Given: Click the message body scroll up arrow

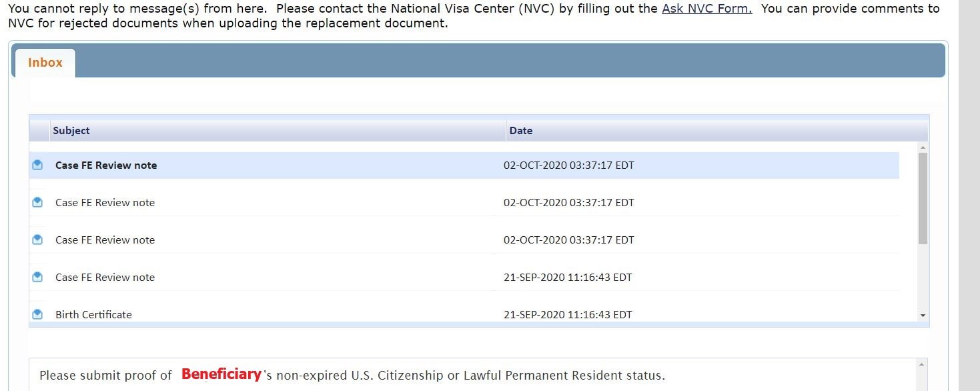Looking at the screenshot, I should point(922,364).
